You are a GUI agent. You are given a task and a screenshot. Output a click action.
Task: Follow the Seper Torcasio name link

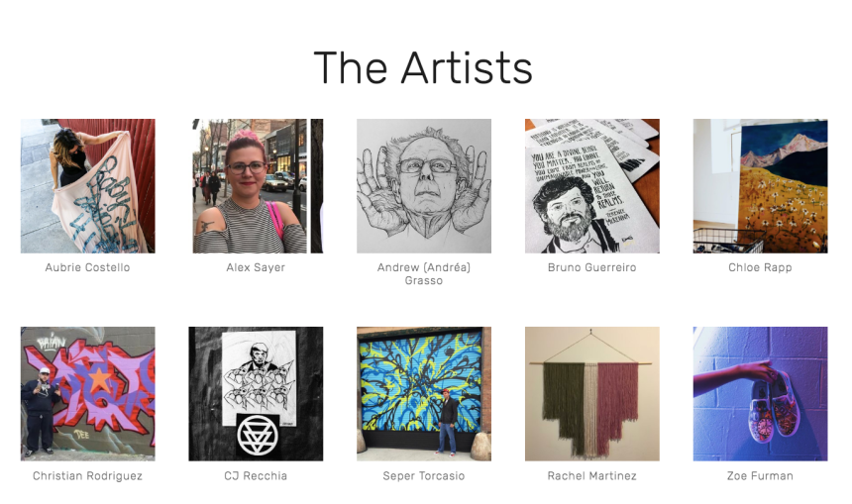click(x=424, y=475)
